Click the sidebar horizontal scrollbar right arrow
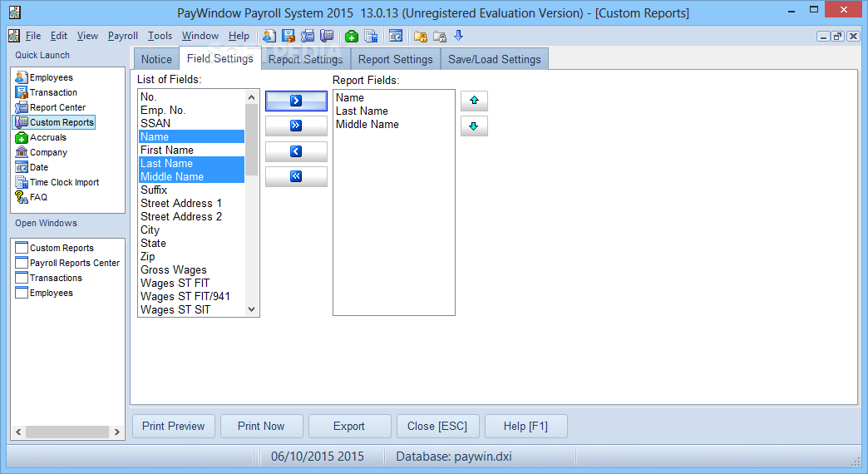The width and height of the screenshot is (868, 474). (x=116, y=432)
